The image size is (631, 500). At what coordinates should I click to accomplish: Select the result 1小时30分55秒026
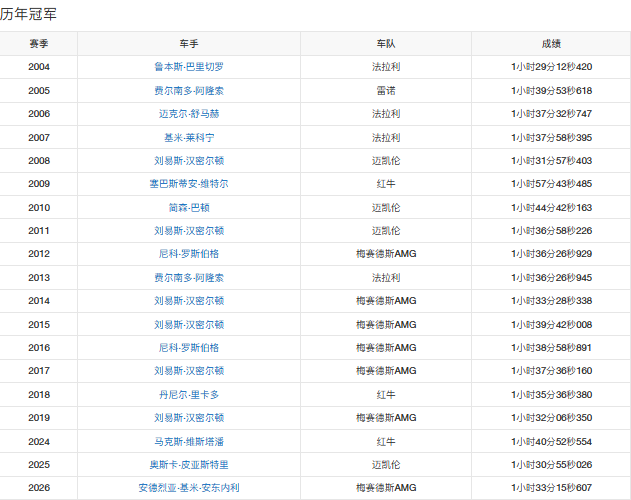tap(551, 465)
